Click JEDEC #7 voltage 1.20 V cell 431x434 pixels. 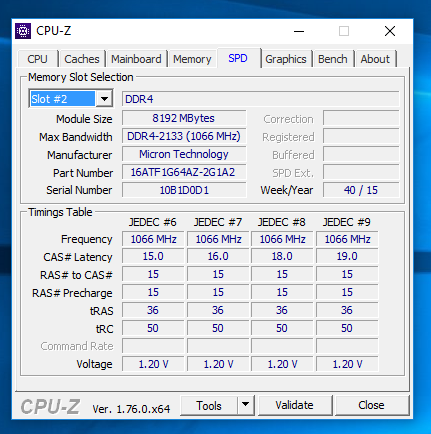(x=218, y=364)
